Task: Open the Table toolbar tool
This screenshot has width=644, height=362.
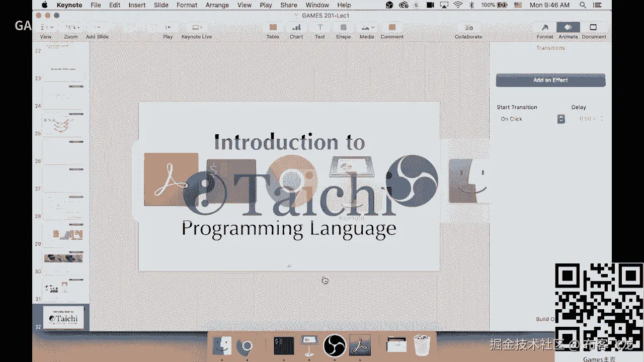Action: 273,31
